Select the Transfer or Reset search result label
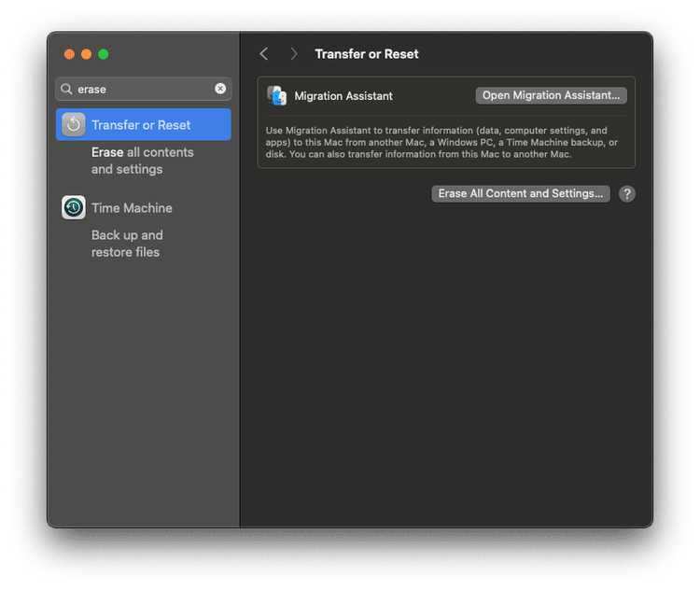This screenshot has width=700, height=590. pyautogui.click(x=141, y=125)
